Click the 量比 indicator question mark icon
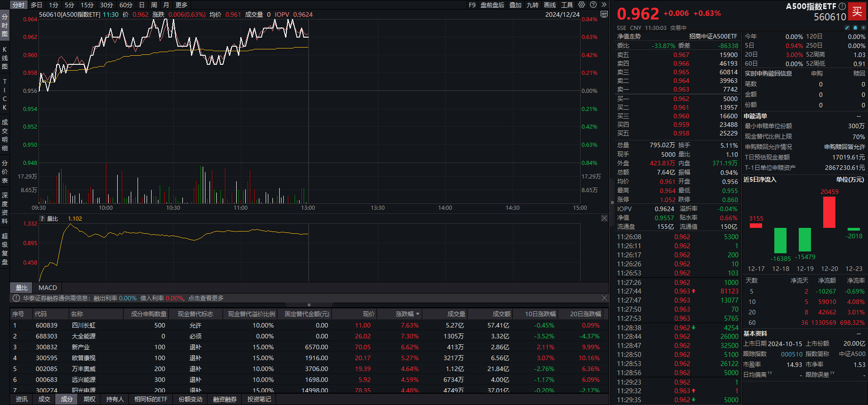The width and height of the screenshot is (868, 405). point(42,219)
